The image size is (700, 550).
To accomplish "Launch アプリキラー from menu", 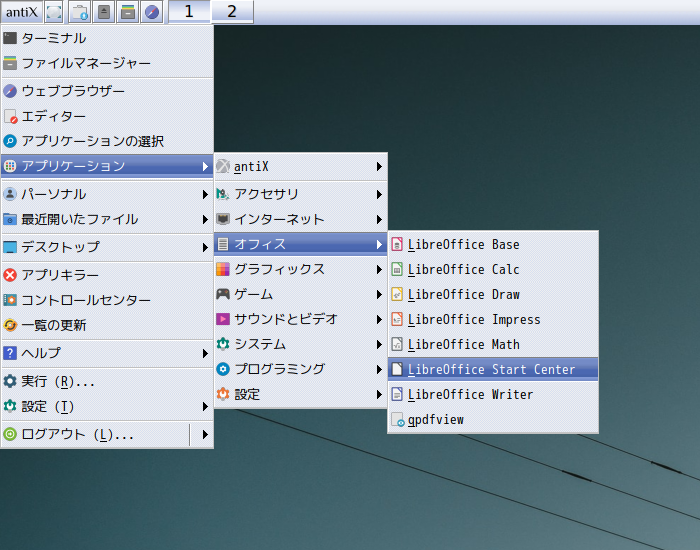I will tap(107, 275).
